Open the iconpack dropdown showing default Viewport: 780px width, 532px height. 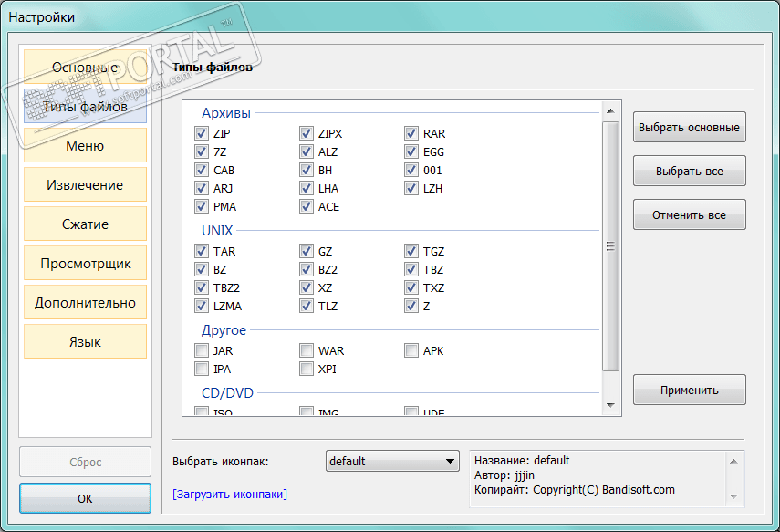[392, 462]
